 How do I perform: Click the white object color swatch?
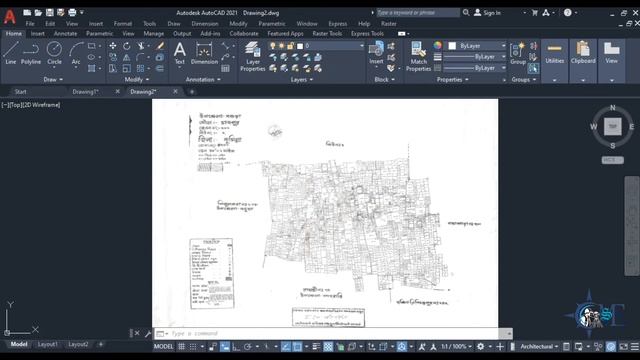point(452,46)
